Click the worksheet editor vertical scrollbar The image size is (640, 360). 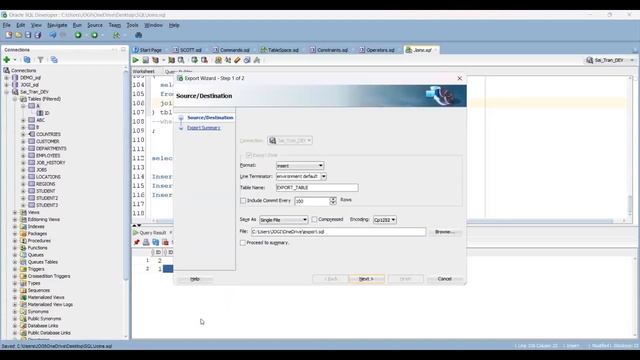coord(630,147)
